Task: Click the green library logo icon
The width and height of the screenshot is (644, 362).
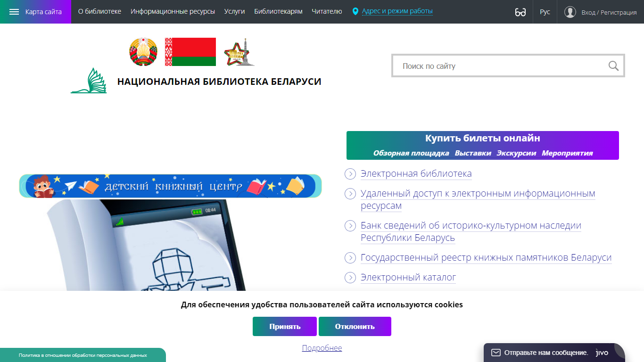Action: (89, 81)
